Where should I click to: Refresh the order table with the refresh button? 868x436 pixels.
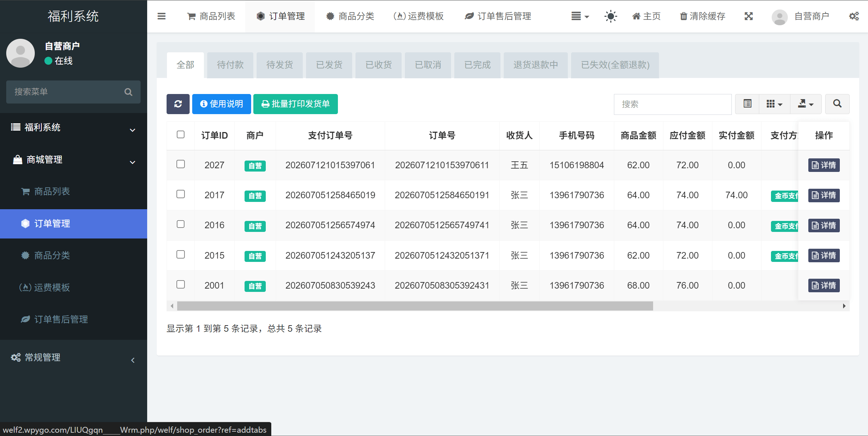[178, 104]
